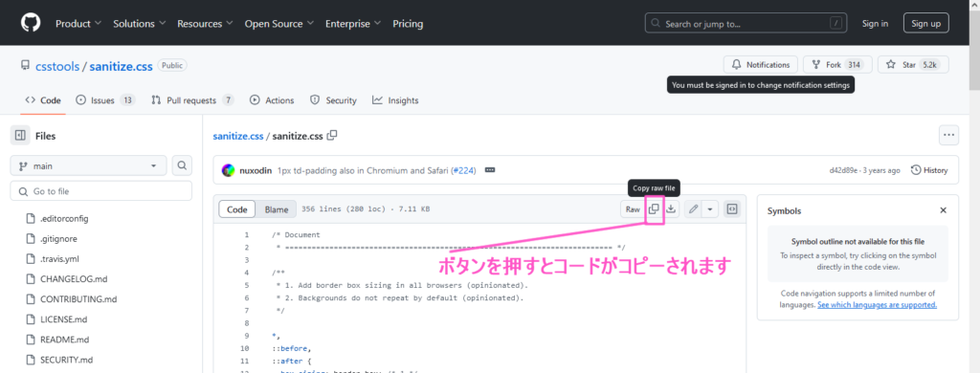Screen dimensions: 980x373
Task: Open See which languages are supported
Action: 877,305
